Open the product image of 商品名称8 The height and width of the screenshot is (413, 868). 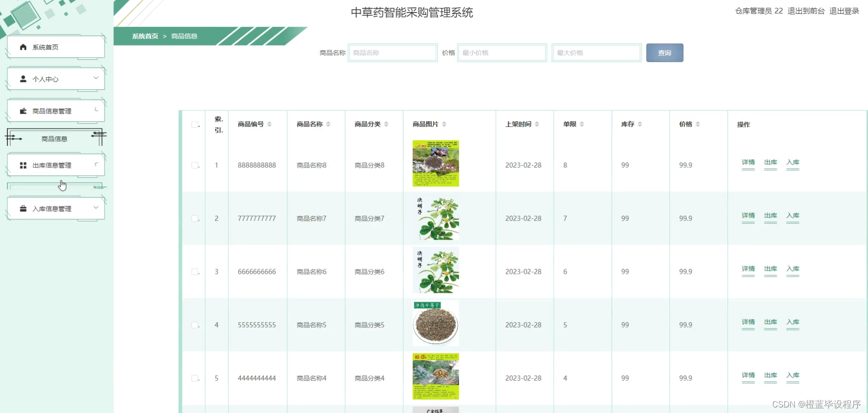point(435,164)
